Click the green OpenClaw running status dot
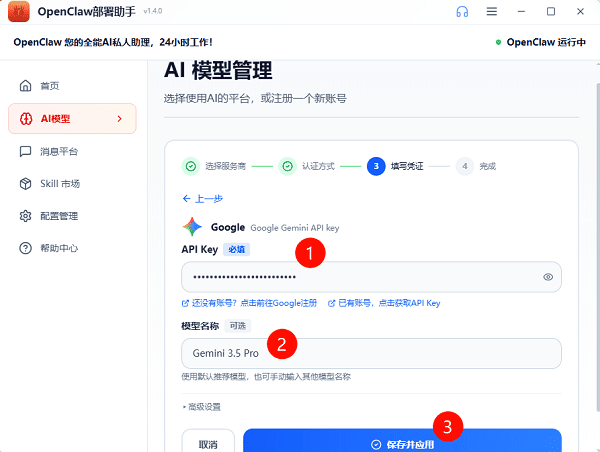 coord(498,42)
